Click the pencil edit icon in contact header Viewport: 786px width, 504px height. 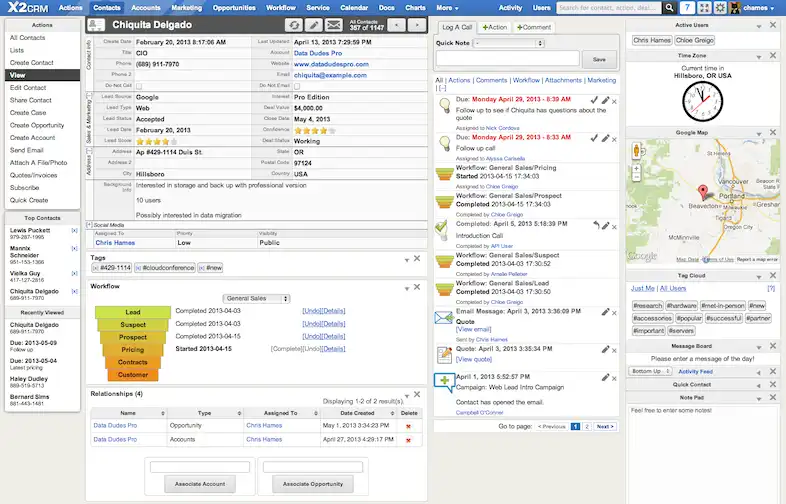tap(314, 25)
